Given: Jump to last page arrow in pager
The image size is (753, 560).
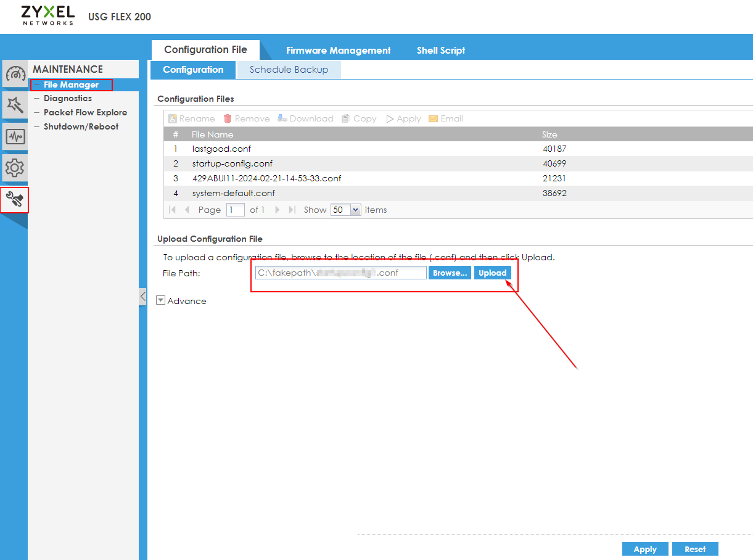Looking at the screenshot, I should point(292,210).
